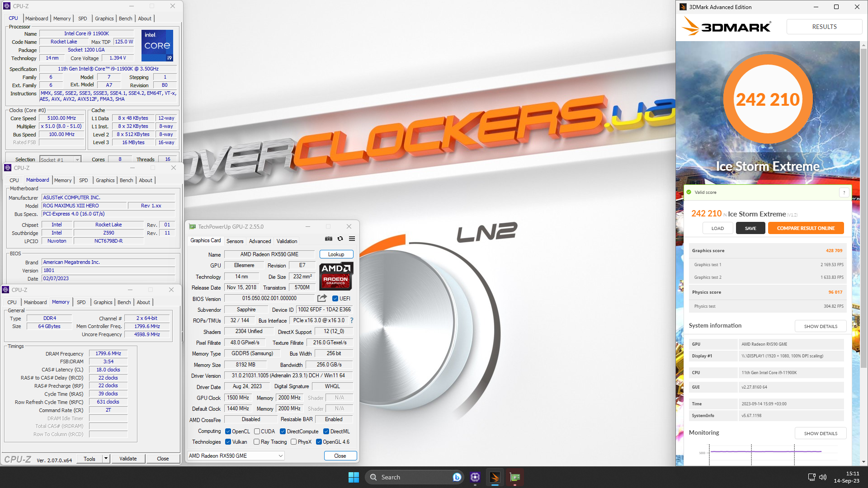The width and height of the screenshot is (868, 488).
Task: Toggle the Vulkan checkbox
Action: pyautogui.click(x=228, y=442)
